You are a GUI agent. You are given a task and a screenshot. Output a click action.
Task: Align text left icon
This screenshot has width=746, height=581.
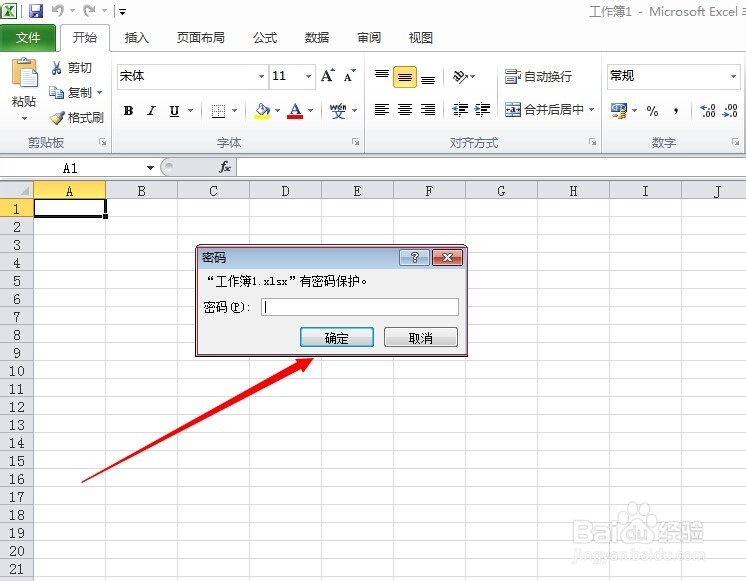[382, 110]
